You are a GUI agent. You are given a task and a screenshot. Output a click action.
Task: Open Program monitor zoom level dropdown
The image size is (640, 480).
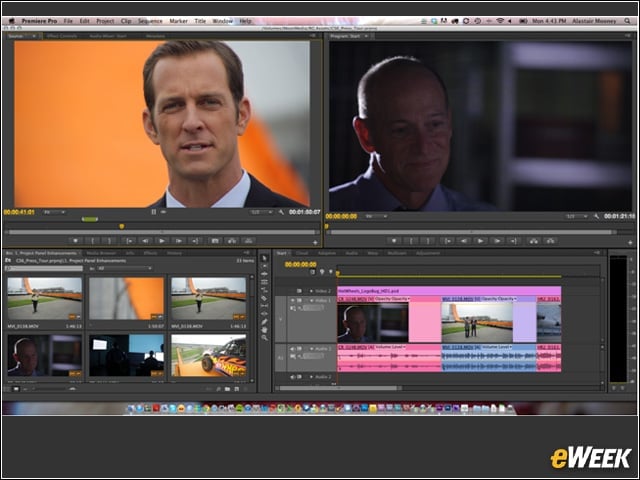click(x=376, y=216)
